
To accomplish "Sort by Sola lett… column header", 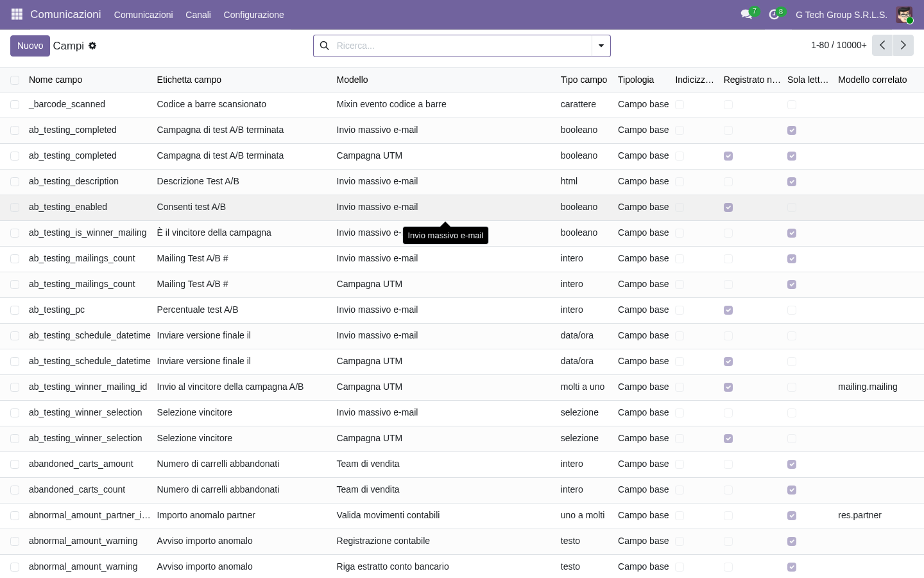I will pyautogui.click(x=808, y=80).
